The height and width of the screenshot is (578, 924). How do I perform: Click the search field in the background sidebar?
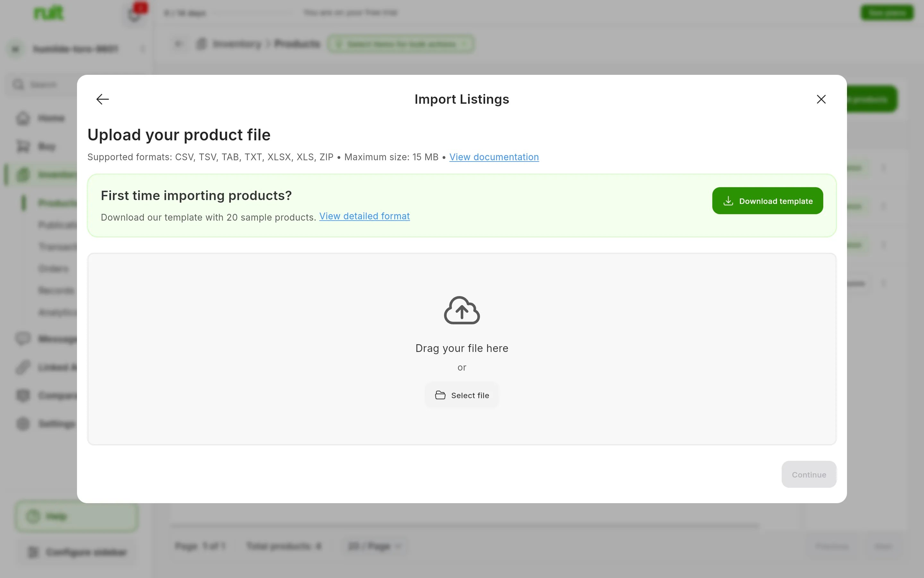pos(42,84)
